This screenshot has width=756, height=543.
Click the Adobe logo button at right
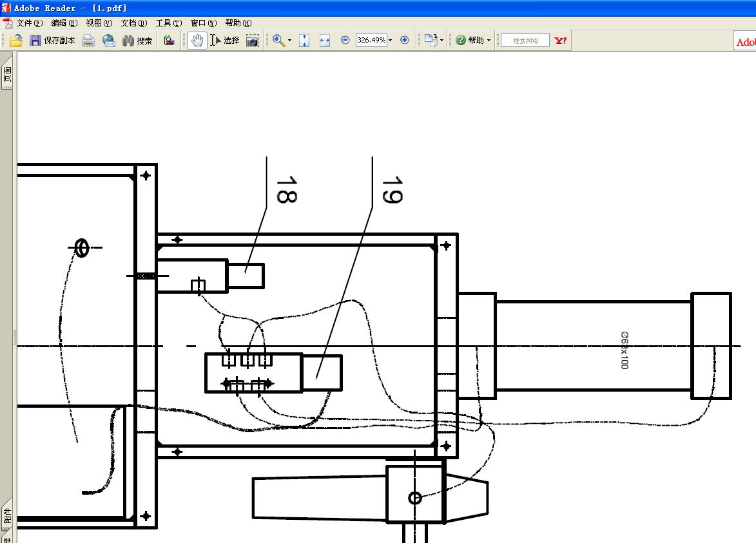click(745, 41)
